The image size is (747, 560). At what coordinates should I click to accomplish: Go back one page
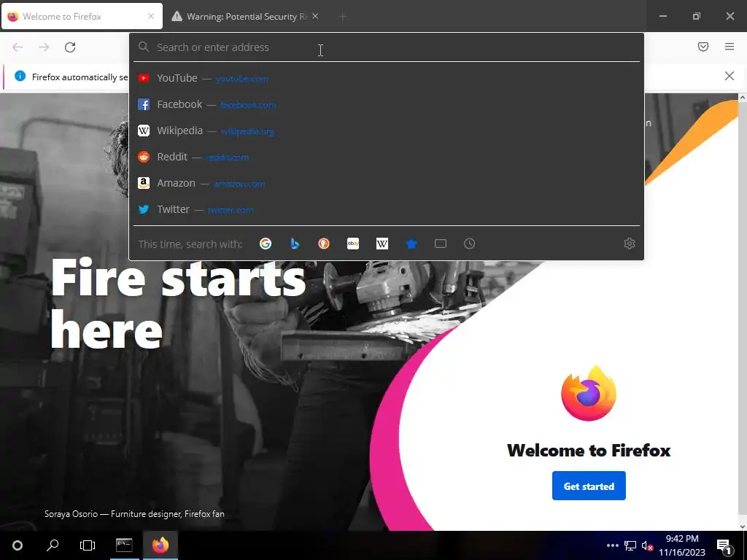pyautogui.click(x=18, y=47)
